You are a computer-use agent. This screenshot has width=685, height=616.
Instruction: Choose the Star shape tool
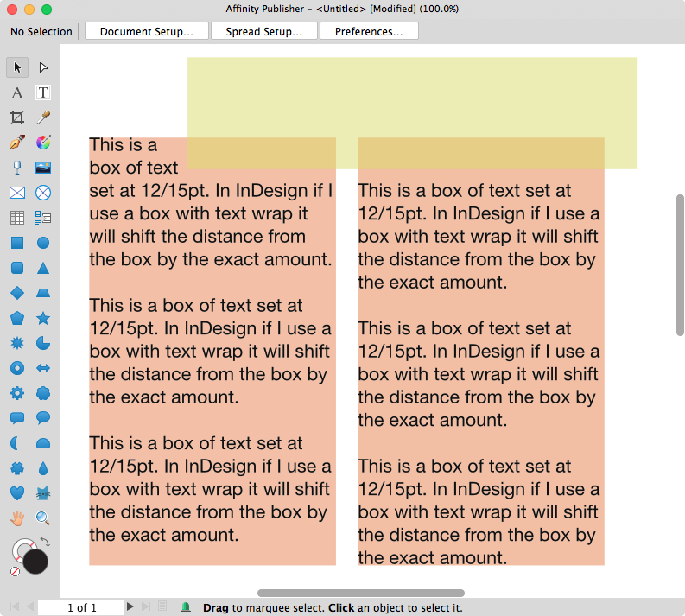(x=43, y=318)
